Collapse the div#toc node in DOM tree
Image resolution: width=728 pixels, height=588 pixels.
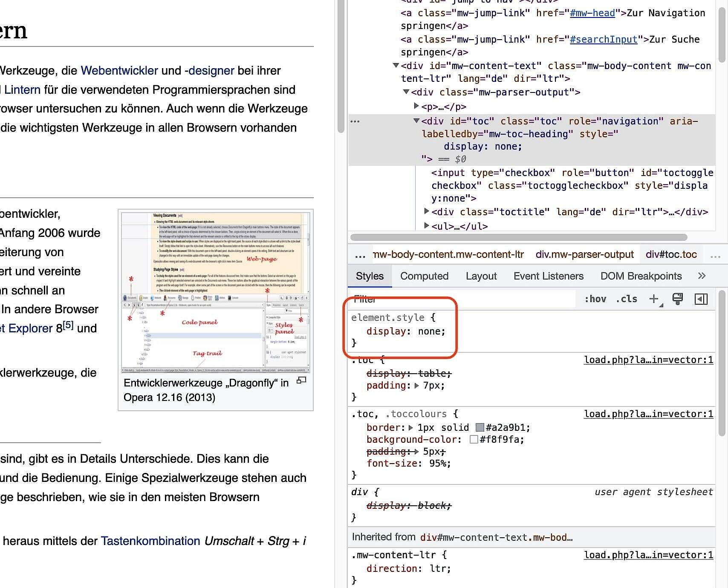pos(416,121)
